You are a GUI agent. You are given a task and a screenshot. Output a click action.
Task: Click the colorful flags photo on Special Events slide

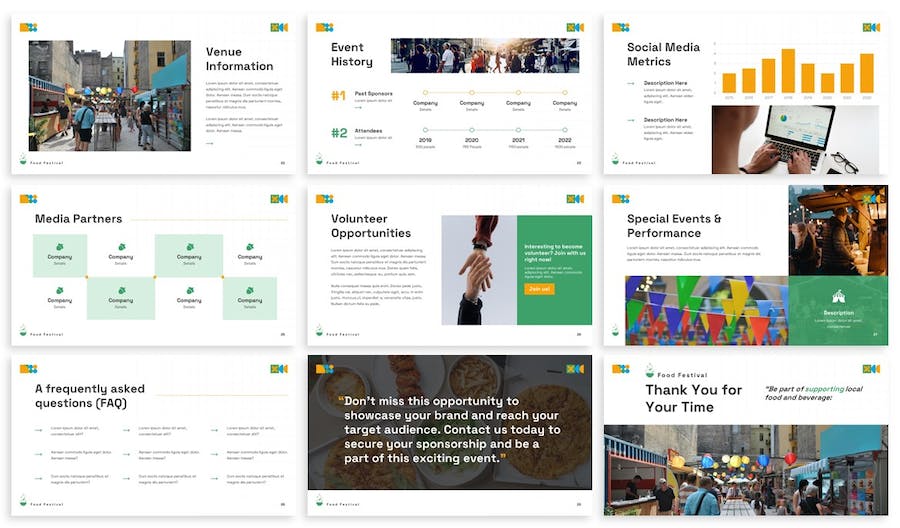tap(706, 310)
